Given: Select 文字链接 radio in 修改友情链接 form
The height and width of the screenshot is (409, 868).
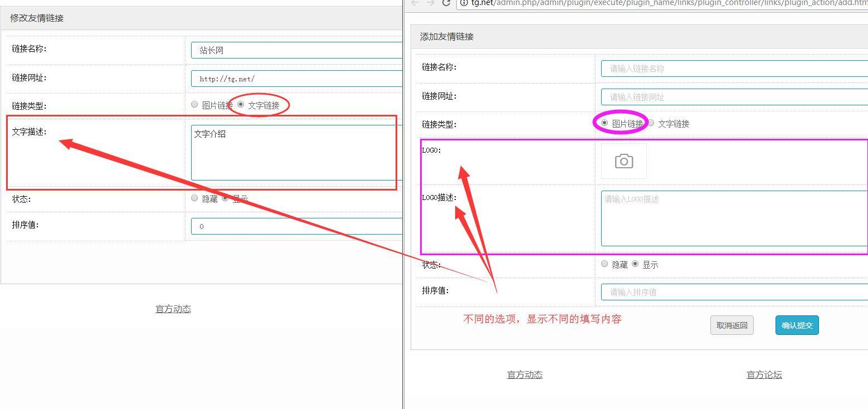Looking at the screenshot, I should click(241, 104).
